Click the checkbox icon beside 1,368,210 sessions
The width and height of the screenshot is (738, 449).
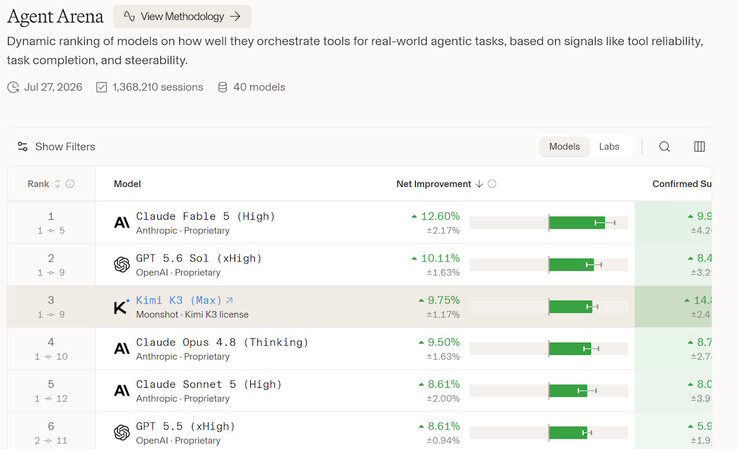tap(101, 88)
